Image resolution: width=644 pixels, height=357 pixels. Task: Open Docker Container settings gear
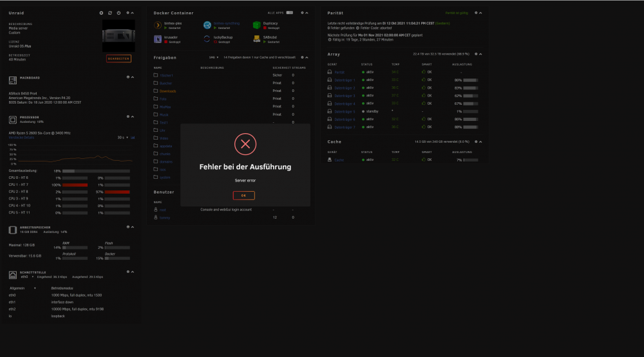(x=302, y=13)
